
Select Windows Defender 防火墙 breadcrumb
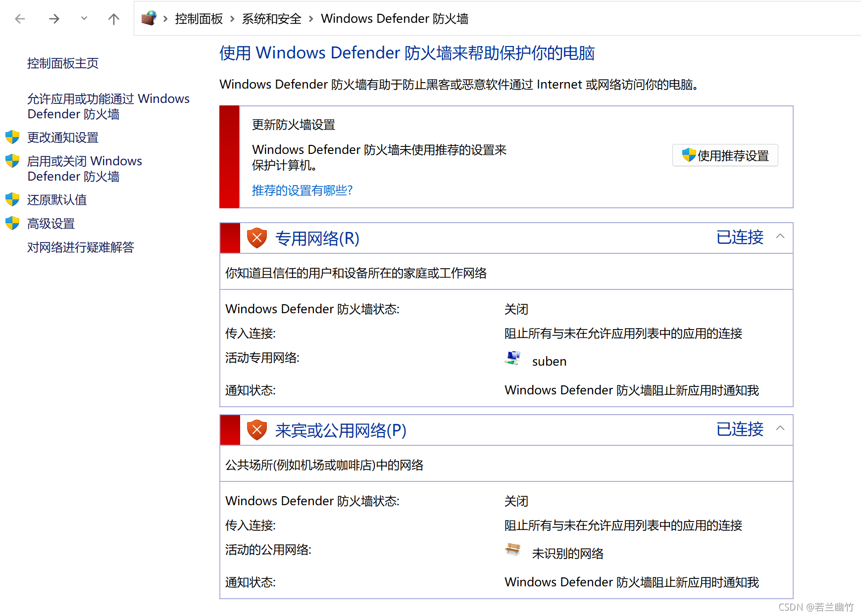coord(395,19)
